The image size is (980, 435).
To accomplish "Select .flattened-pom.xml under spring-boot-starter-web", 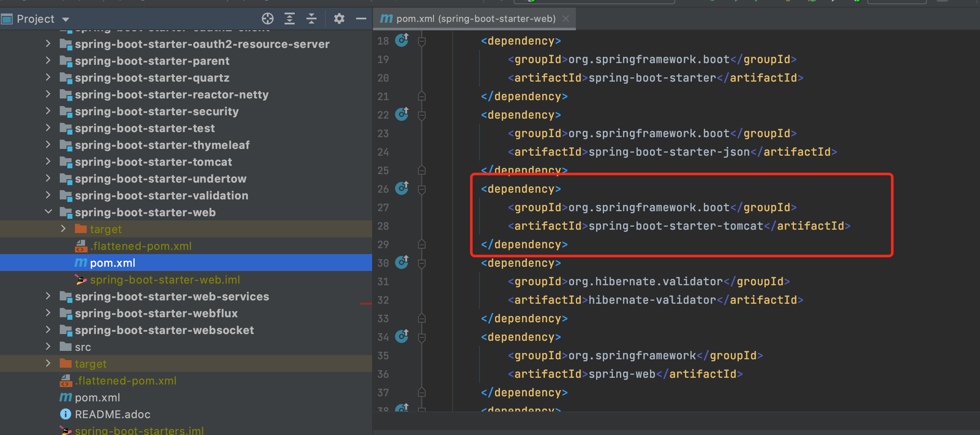I will click(186, 246).
